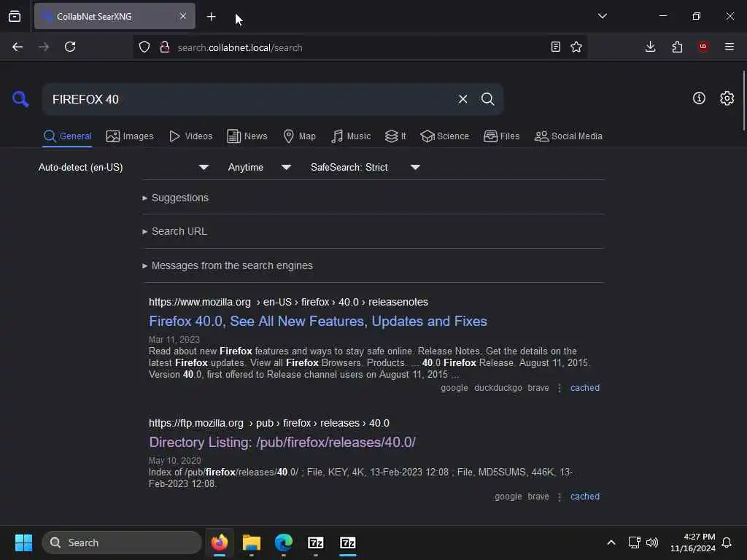The height and width of the screenshot is (560, 747).
Task: Launch Microsoft Edge from the taskbar
Action: point(284,542)
